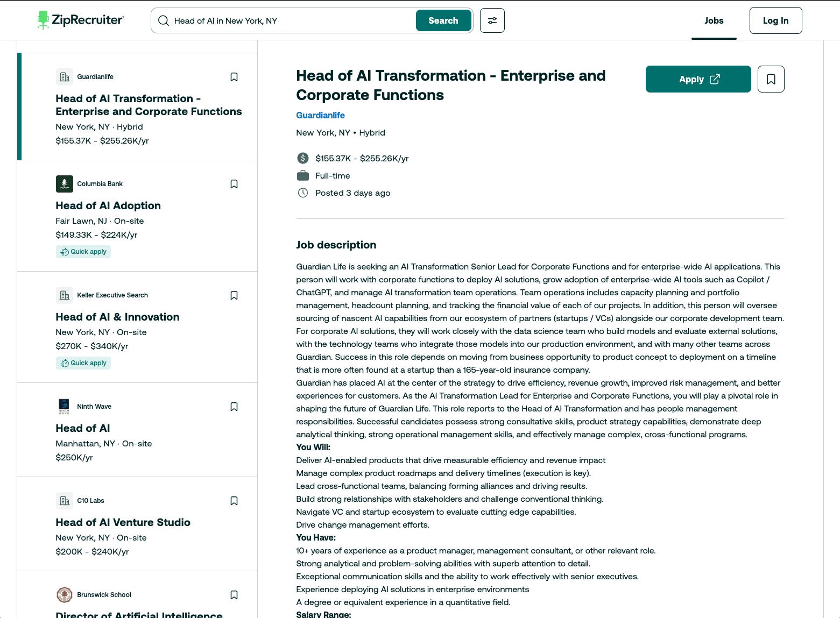The image size is (840, 618).
Task: Open Head of AI & Innovation listing
Action: 117,317
